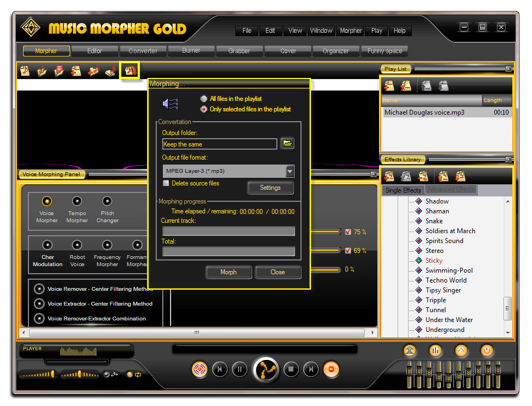Switch to the Editor tab
Screen dimensions: 532x406
pos(94,51)
